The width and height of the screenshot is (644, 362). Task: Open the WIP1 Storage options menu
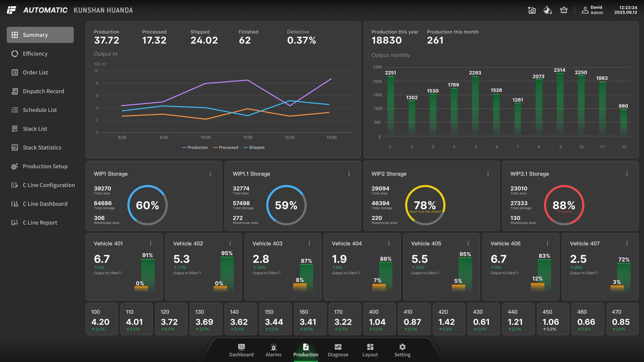click(210, 174)
